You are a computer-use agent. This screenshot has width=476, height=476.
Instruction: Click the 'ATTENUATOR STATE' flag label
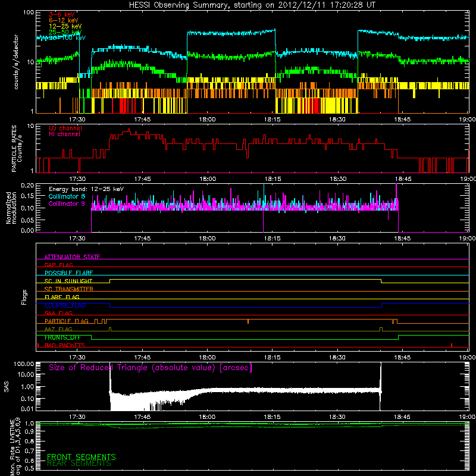point(72,257)
